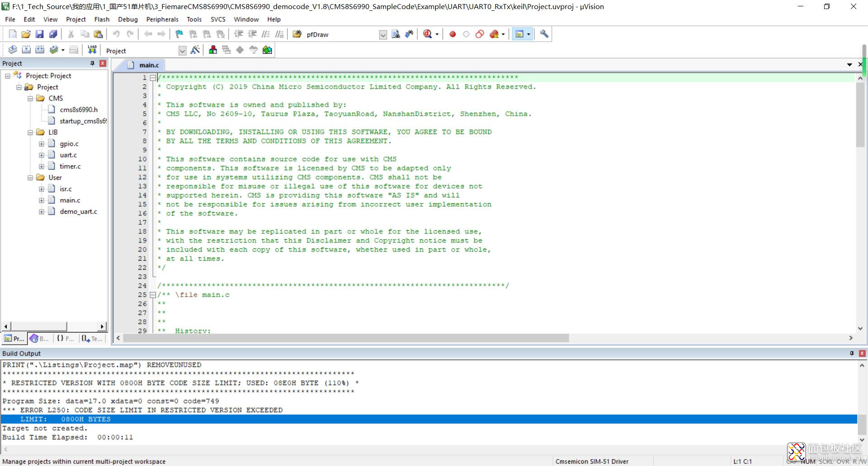Open the pfDraw find dropdown
The width and height of the screenshot is (868, 466).
click(383, 34)
